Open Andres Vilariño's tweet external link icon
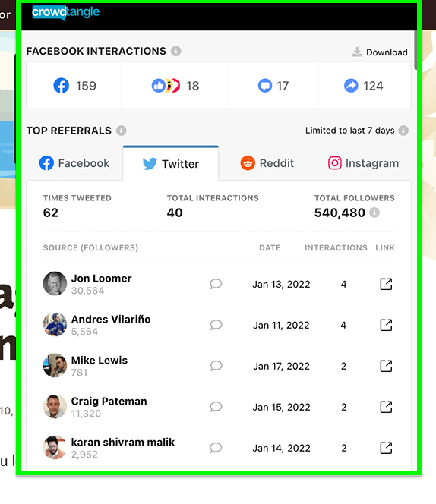 [386, 325]
